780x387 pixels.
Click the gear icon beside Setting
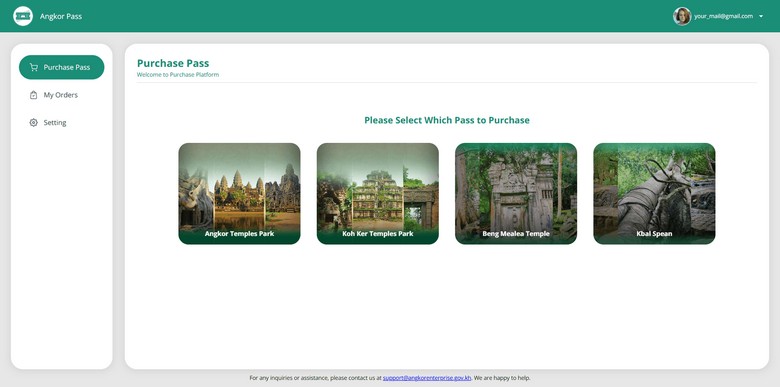click(x=33, y=122)
